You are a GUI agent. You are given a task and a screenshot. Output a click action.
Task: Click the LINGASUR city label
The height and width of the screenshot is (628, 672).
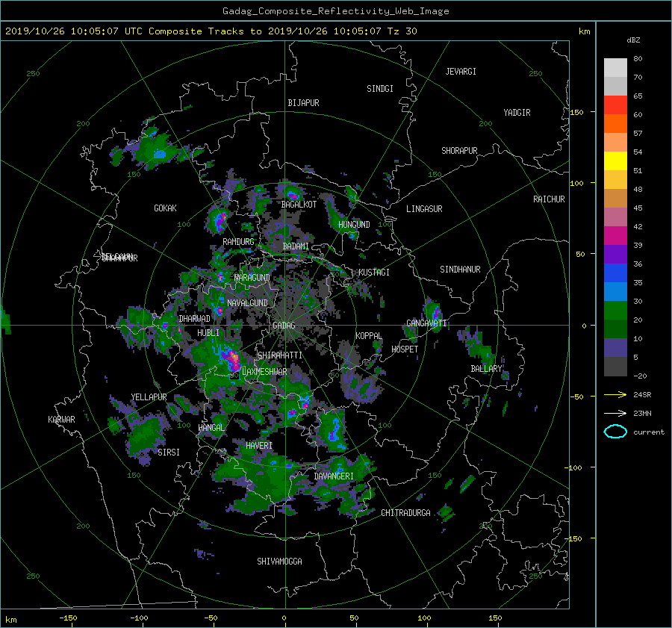coord(424,209)
